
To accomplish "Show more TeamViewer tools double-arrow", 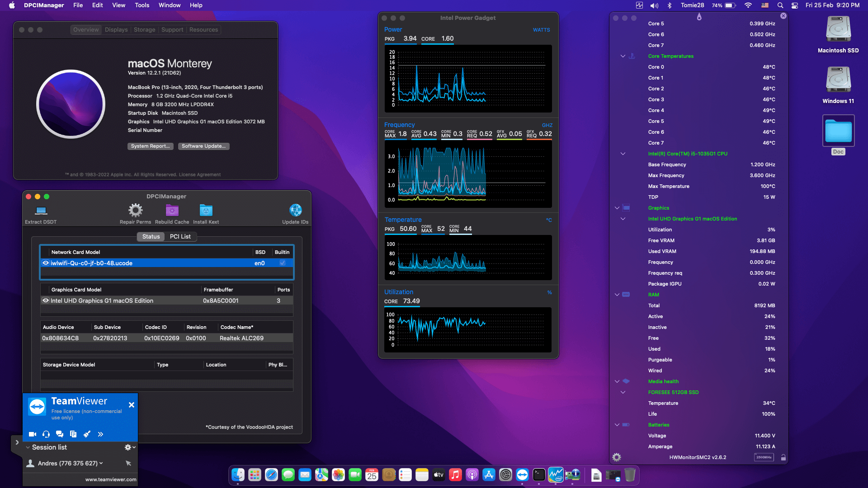I will click(x=100, y=434).
